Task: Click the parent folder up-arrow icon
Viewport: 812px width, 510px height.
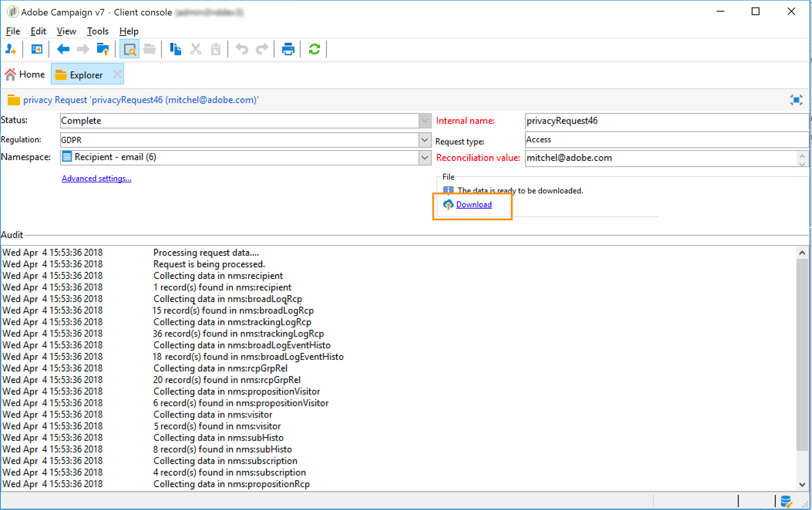Action: coord(103,49)
